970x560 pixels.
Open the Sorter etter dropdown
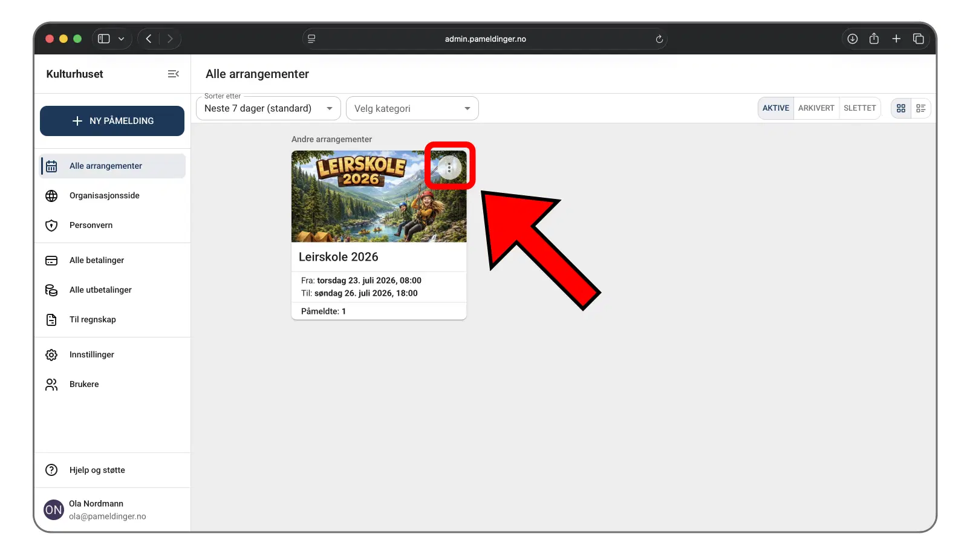point(269,109)
